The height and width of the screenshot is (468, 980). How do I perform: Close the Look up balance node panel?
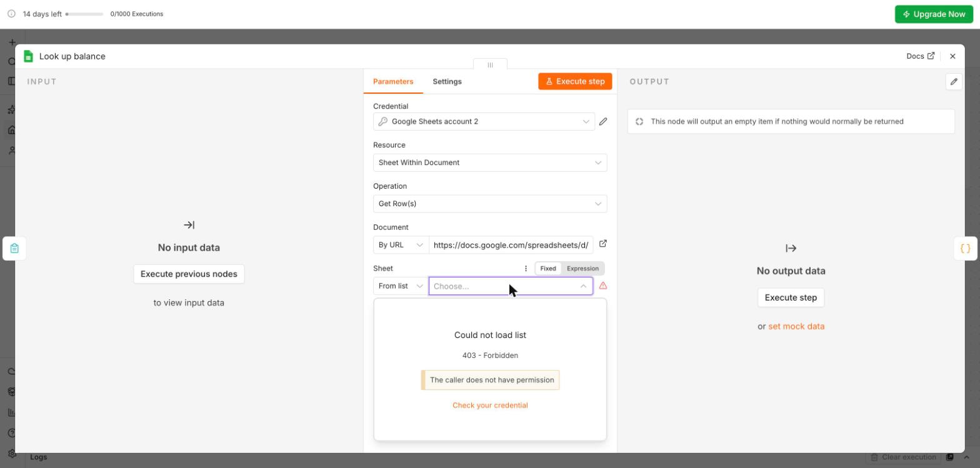(x=952, y=56)
